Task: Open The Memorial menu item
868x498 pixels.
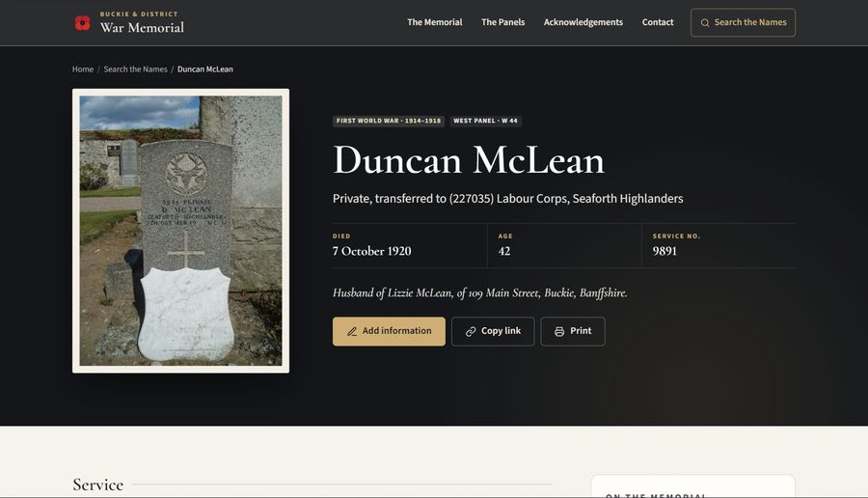Action: [435, 22]
